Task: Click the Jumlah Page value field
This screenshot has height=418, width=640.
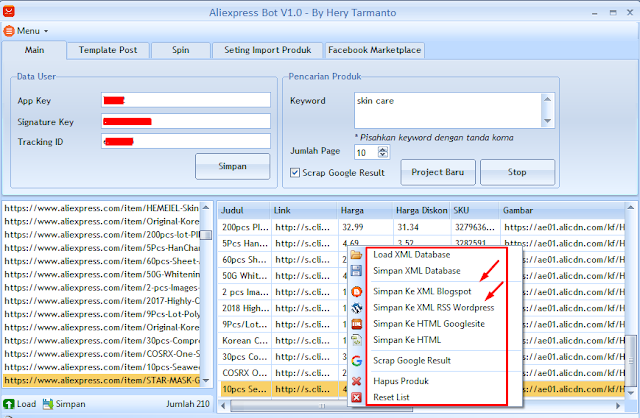Action: 366,152
